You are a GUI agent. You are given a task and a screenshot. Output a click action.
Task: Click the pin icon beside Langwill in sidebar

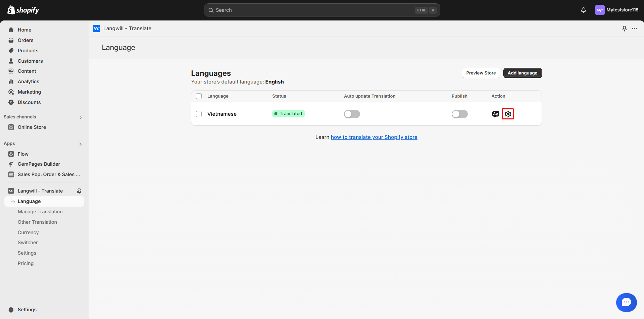click(79, 191)
